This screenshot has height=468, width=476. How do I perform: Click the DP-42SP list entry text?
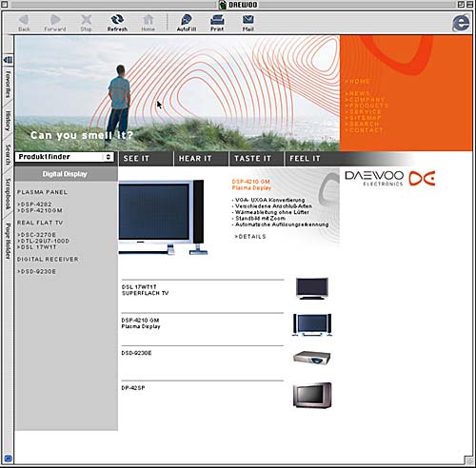[x=133, y=388]
